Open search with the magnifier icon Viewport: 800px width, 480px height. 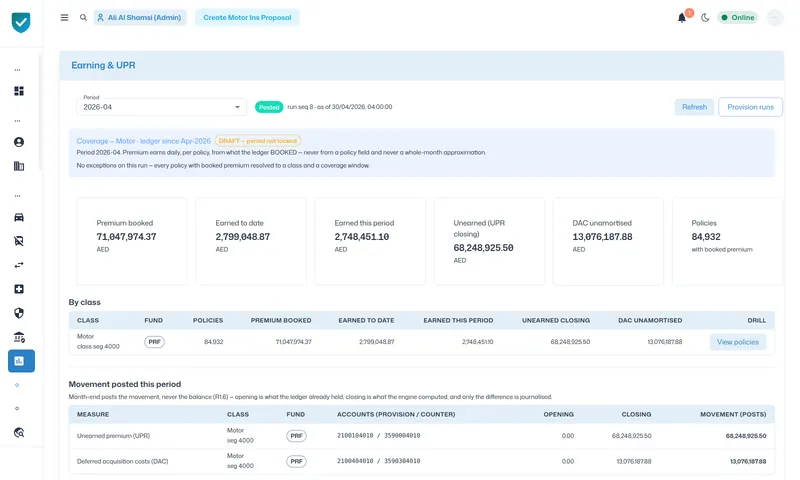click(x=83, y=17)
